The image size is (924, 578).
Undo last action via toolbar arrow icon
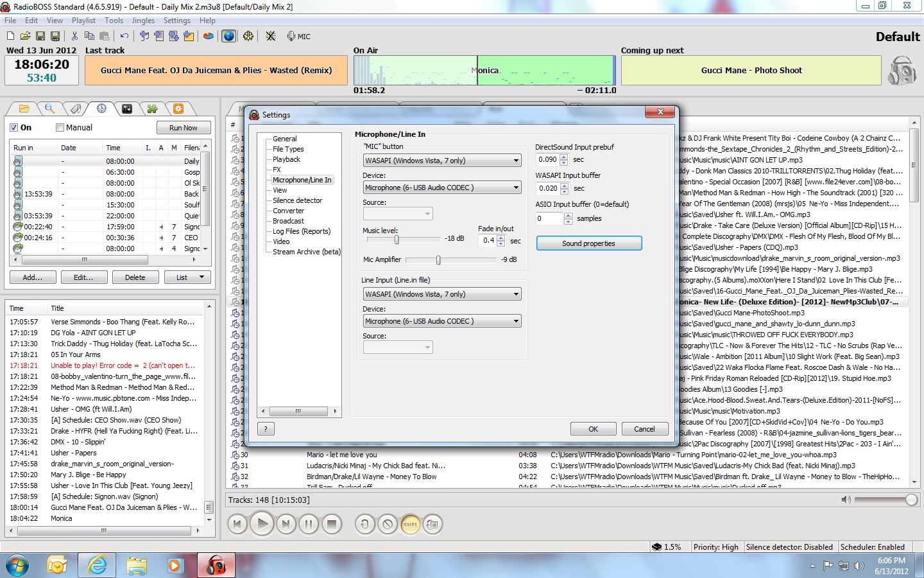click(x=124, y=36)
